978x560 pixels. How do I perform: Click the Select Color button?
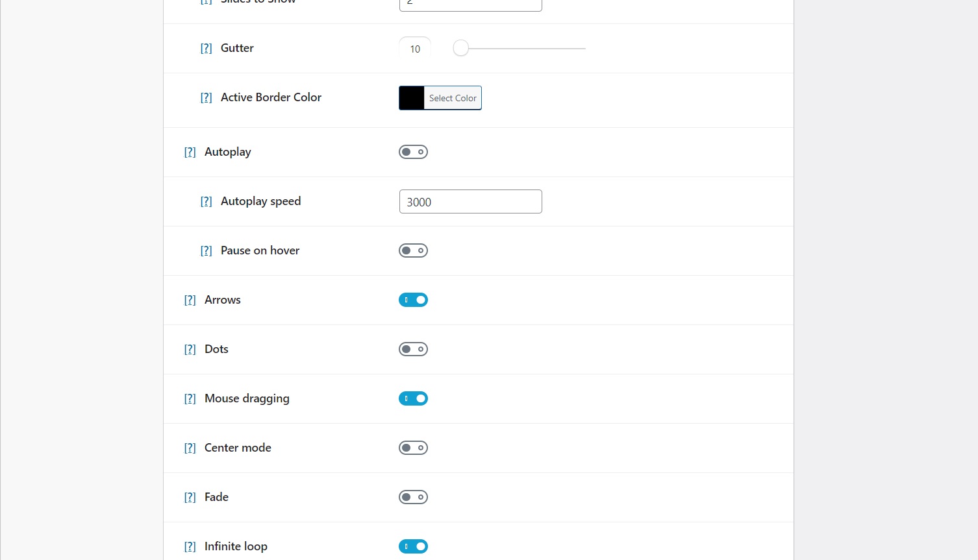click(453, 98)
